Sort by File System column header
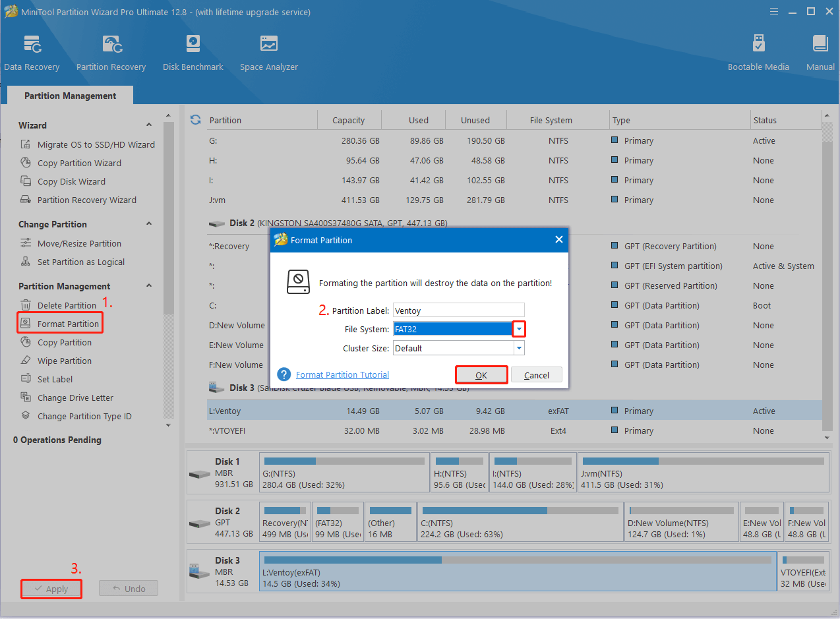840x619 pixels. click(x=551, y=120)
